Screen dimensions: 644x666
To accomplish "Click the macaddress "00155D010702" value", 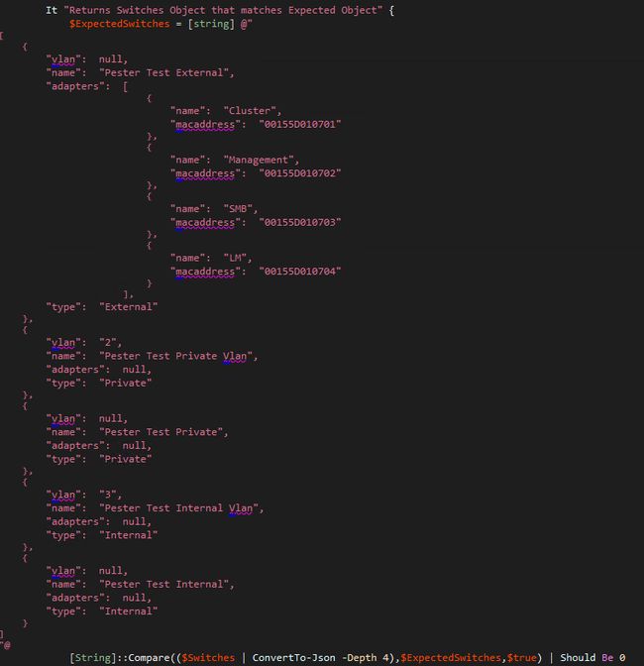I will tap(300, 173).
